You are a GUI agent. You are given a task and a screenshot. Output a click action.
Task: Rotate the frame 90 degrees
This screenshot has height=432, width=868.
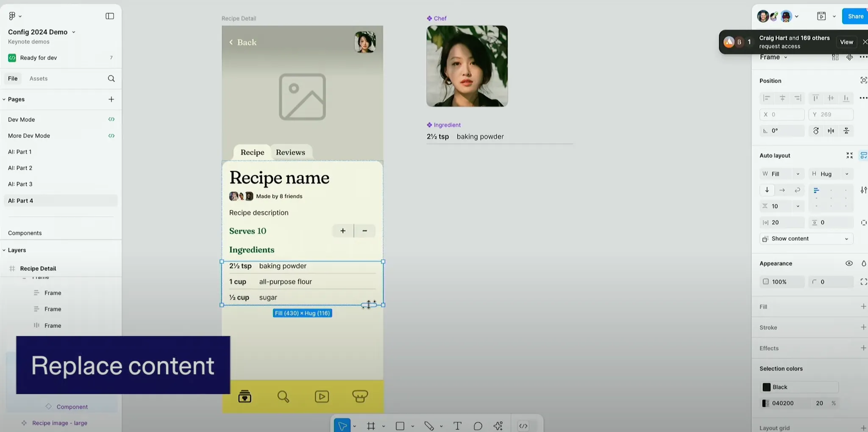tap(816, 131)
